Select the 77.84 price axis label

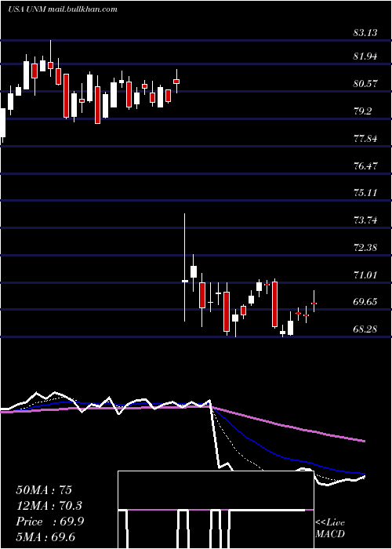coord(365,138)
